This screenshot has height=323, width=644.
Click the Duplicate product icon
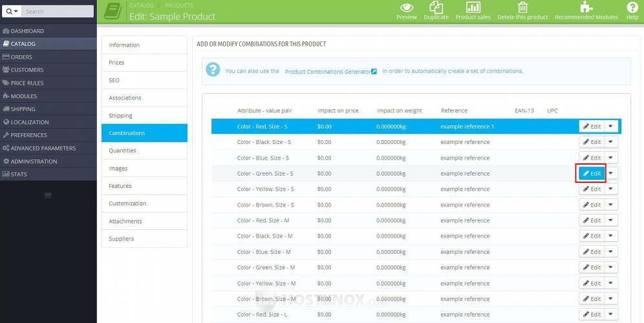point(436,8)
